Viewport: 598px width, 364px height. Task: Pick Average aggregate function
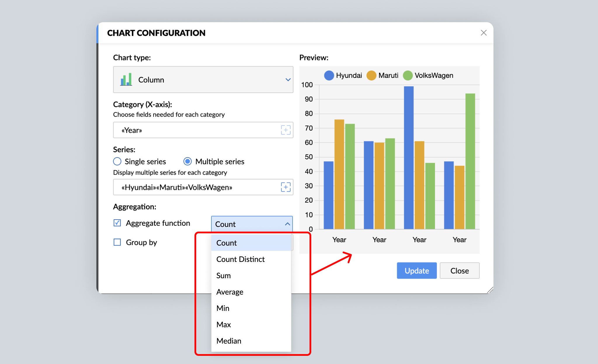251,292
